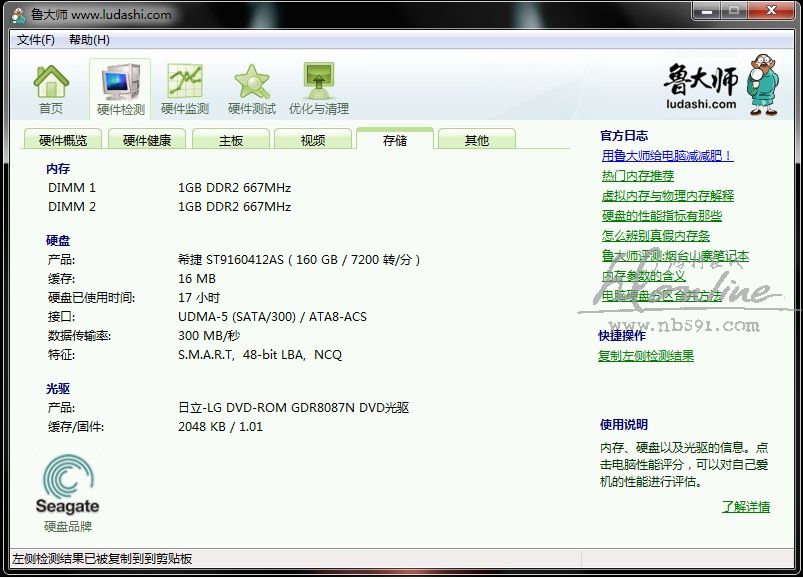The width and height of the screenshot is (803, 579).
Task: Switch to the 硬件概览 tab
Action: (x=63, y=140)
